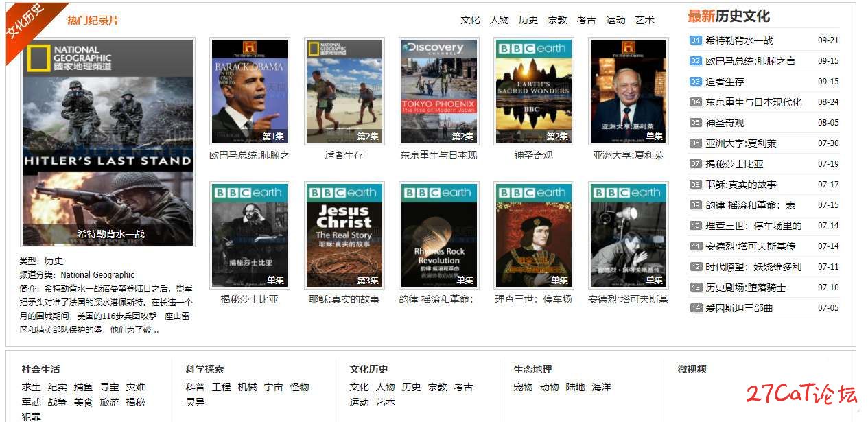The image size is (868, 422).
Task: Open 01 希特勒背水一战 in latest list
Action: pos(739,40)
